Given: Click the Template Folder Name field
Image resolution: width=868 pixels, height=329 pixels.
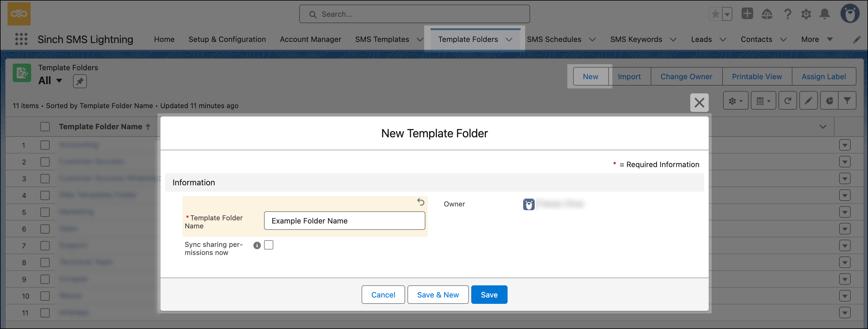Looking at the screenshot, I should [344, 221].
